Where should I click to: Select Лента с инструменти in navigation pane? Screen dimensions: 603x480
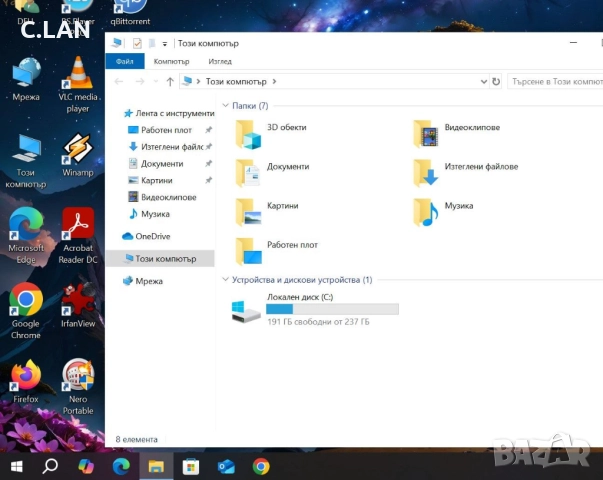click(169, 113)
